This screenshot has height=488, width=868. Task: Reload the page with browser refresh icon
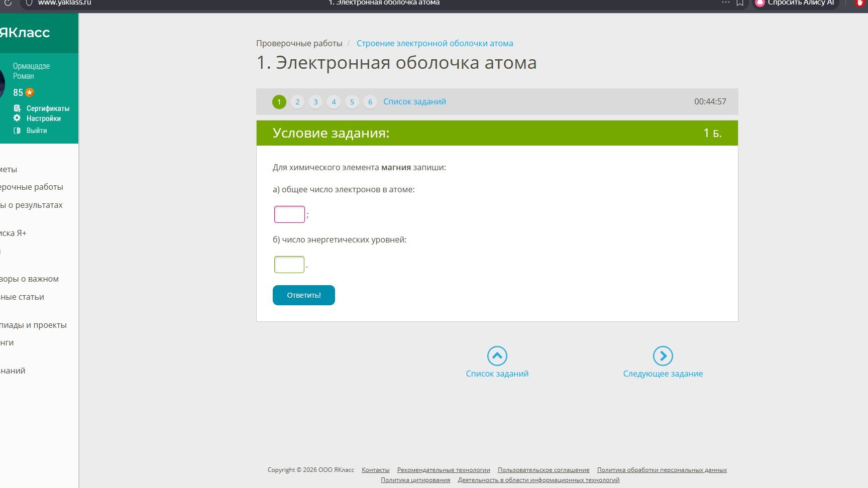pyautogui.click(x=8, y=3)
